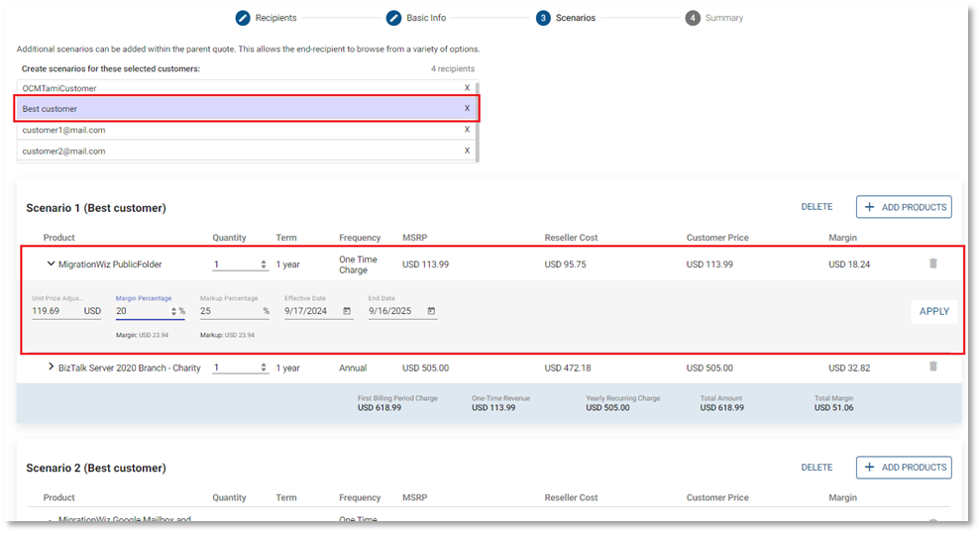
Task: Remove customer1@mail.com with its X
Action: 467,130
